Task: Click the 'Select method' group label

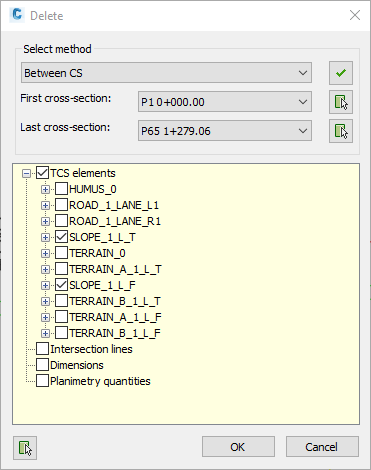Action: coord(57,49)
